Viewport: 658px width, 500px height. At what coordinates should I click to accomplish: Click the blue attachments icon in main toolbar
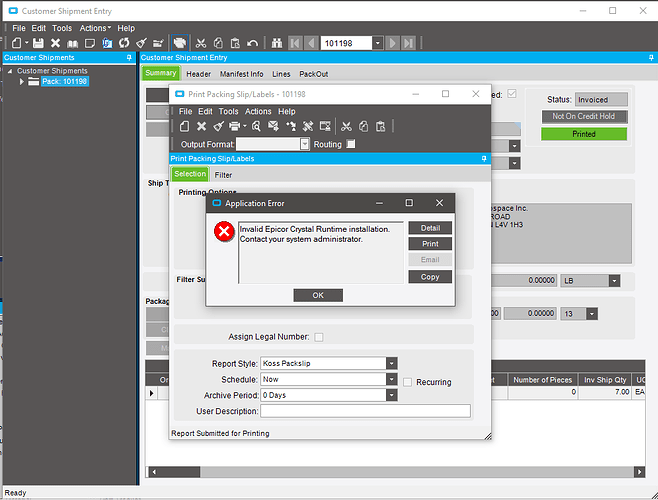pyautogui.click(x=107, y=43)
